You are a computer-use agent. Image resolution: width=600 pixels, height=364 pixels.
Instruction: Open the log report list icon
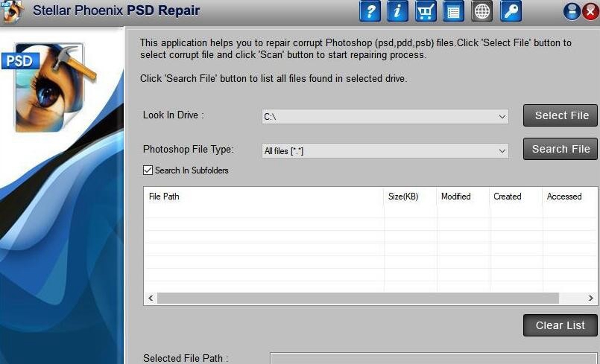(x=453, y=11)
